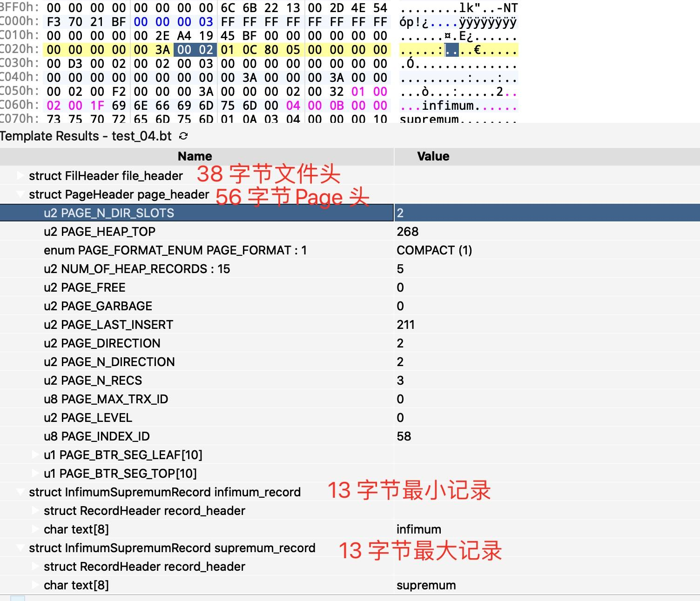Select the u2 PAGE_LAST_INSERT row

pyautogui.click(x=350, y=325)
